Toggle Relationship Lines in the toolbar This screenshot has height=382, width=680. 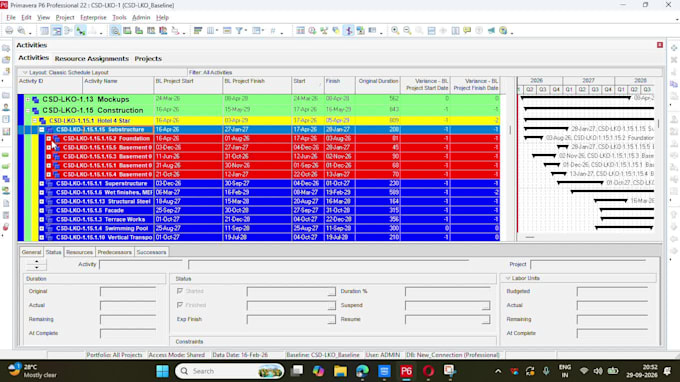(80, 30)
